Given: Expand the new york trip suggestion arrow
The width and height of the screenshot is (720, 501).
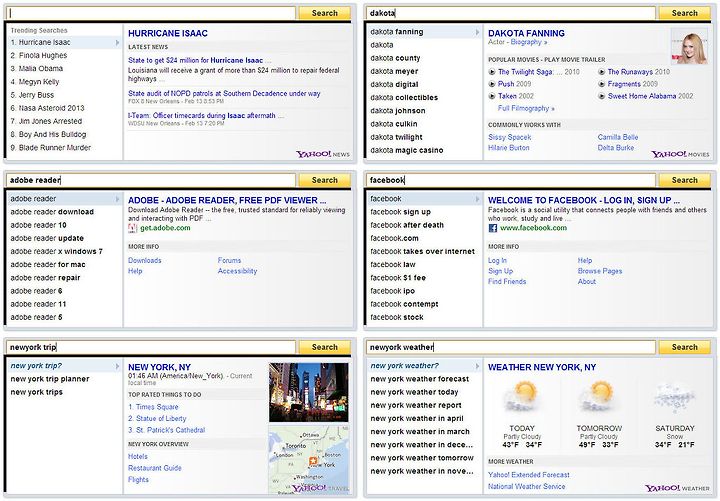Looking at the screenshot, I should 118,366.
